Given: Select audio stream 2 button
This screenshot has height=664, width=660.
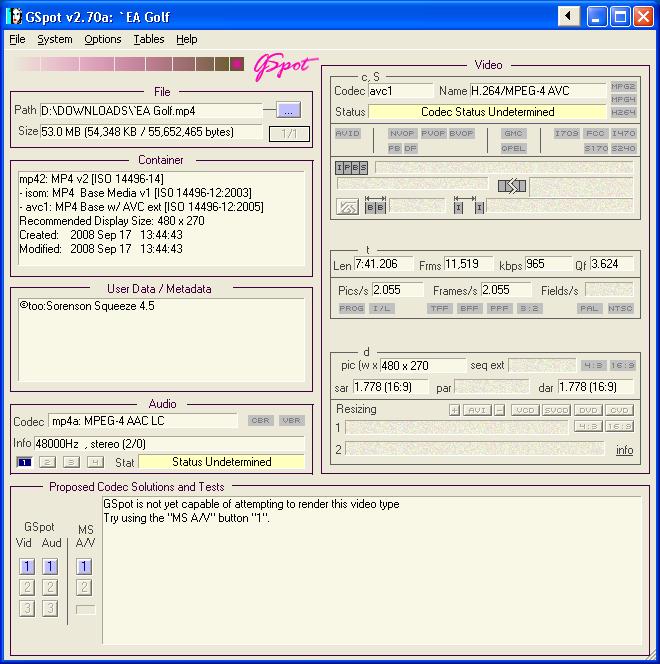Looking at the screenshot, I should (x=47, y=462).
